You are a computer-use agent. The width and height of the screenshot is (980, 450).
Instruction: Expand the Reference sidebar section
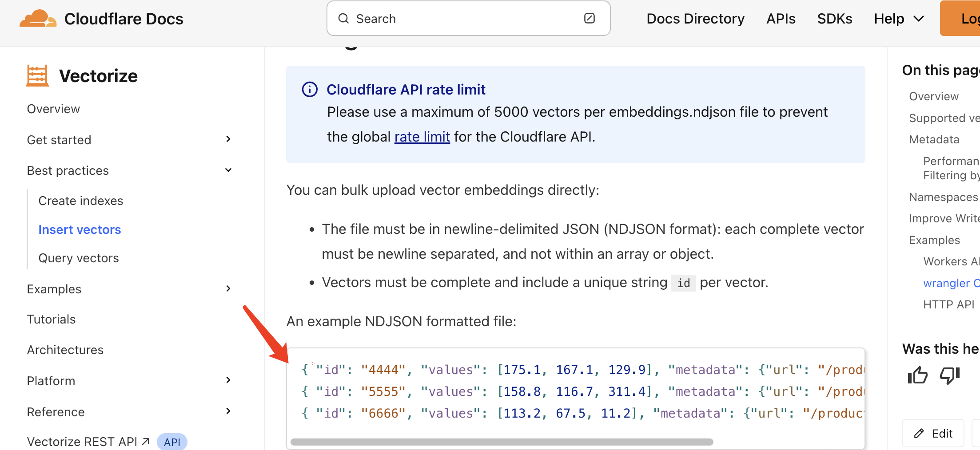228,411
